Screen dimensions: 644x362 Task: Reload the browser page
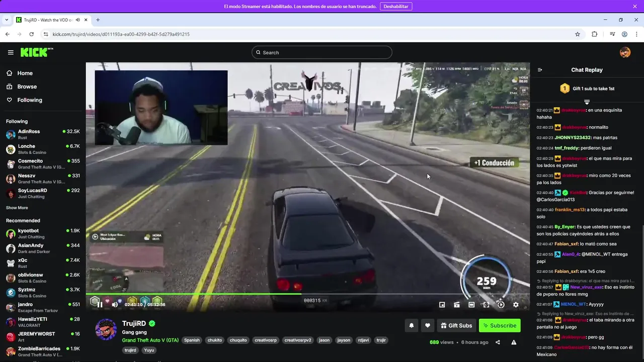point(31,34)
